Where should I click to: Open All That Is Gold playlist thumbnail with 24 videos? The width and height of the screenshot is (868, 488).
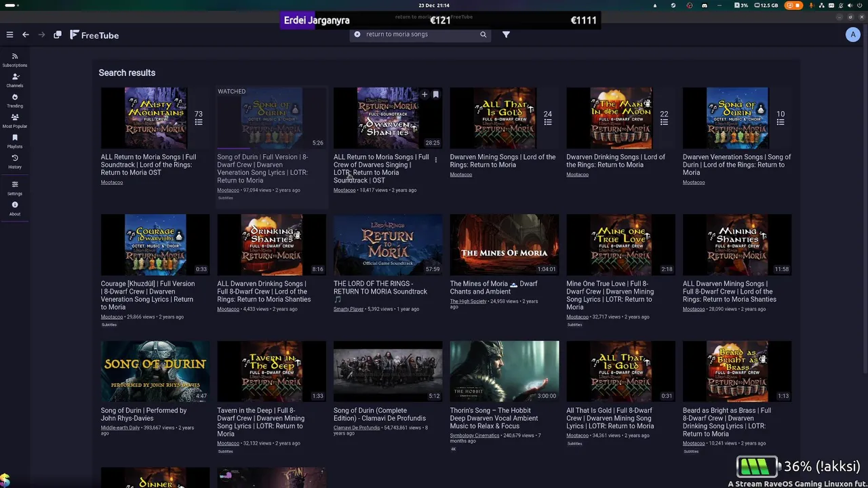(x=504, y=118)
